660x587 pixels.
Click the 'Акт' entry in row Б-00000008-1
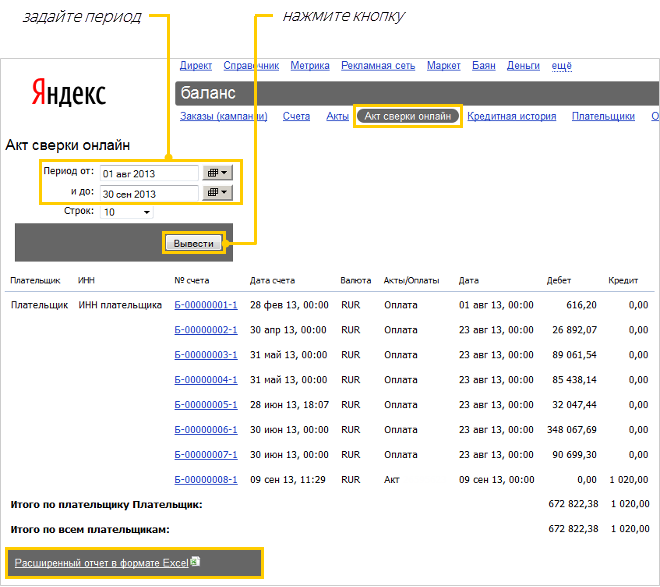(391, 480)
